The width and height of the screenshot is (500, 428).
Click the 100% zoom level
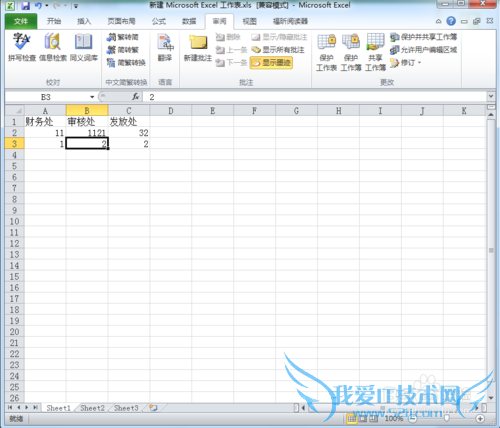[x=393, y=419]
